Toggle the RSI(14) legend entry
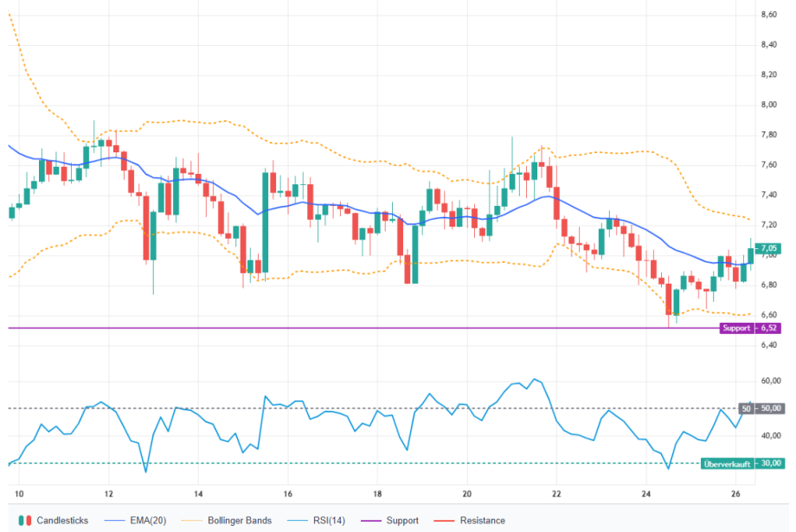 point(316,521)
